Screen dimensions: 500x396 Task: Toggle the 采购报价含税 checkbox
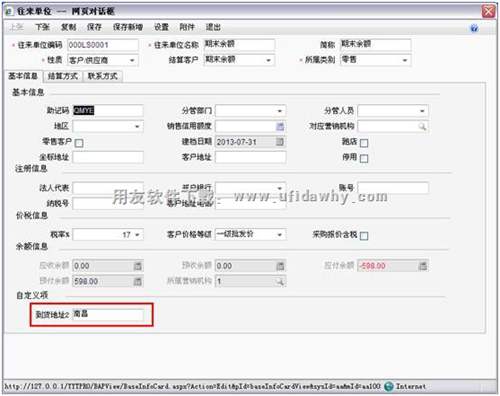click(x=364, y=236)
